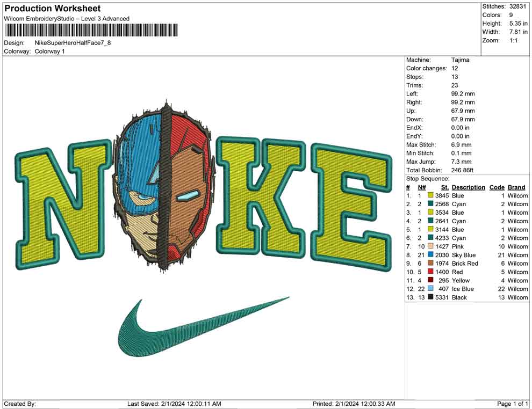
Task: Click the Colorway 1 value
Action: click(49, 52)
